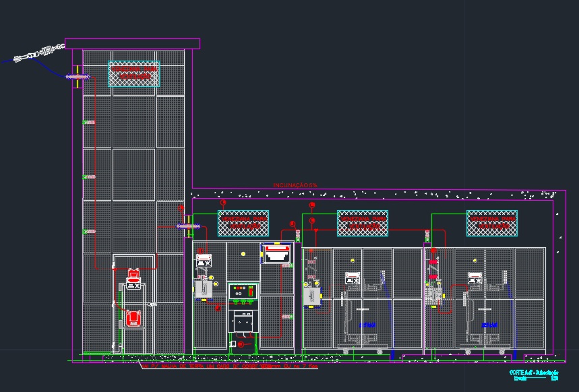This screenshot has width=579, height=392.
Task: Click the "CORTE A-A' - Subestação" drawing title
Action: click(534, 373)
